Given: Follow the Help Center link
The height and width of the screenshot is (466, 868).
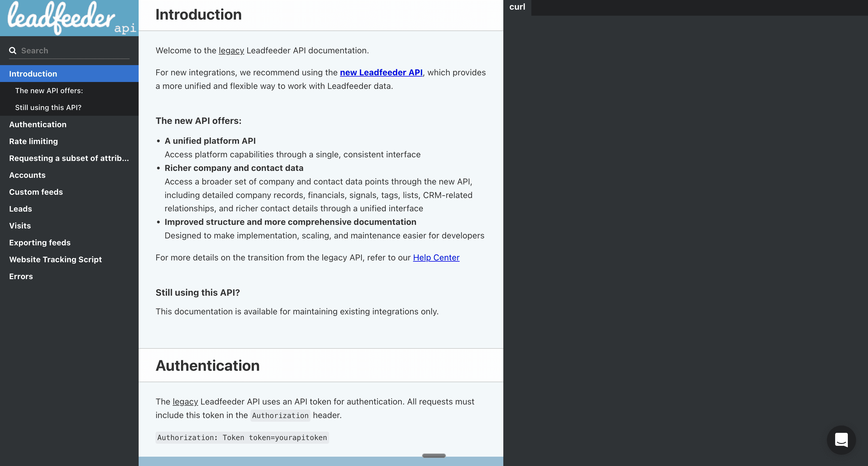Looking at the screenshot, I should [x=436, y=257].
